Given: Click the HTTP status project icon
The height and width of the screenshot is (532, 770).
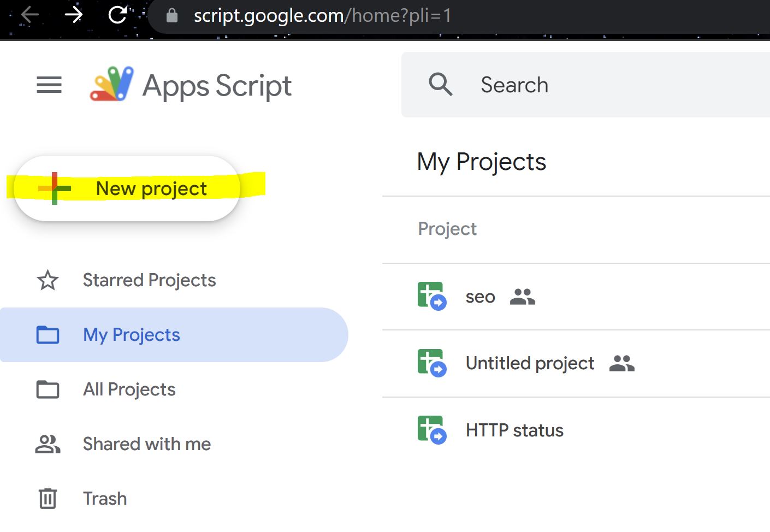Looking at the screenshot, I should (431, 430).
